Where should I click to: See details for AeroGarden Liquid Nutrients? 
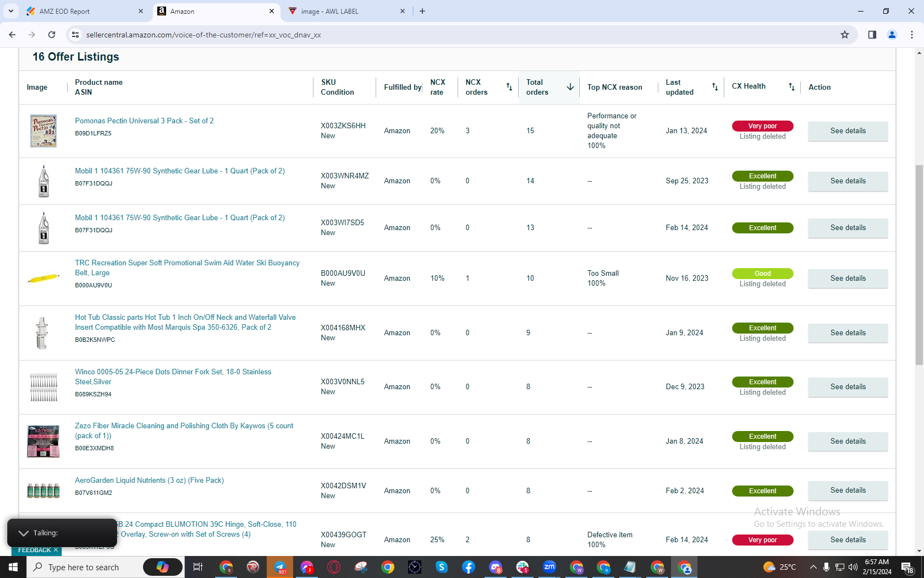click(x=848, y=490)
